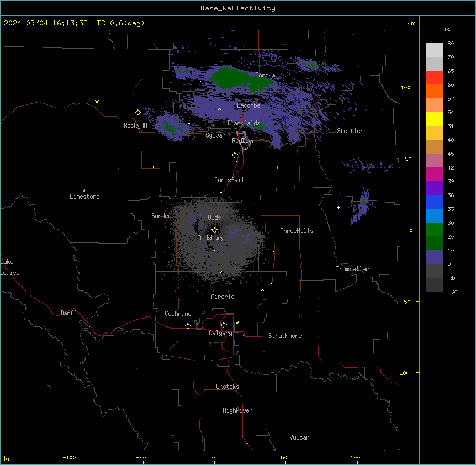476x465 pixels.
Task: Pick the magenta 39-42 dBZ legend swatch
Action: [x=434, y=174]
